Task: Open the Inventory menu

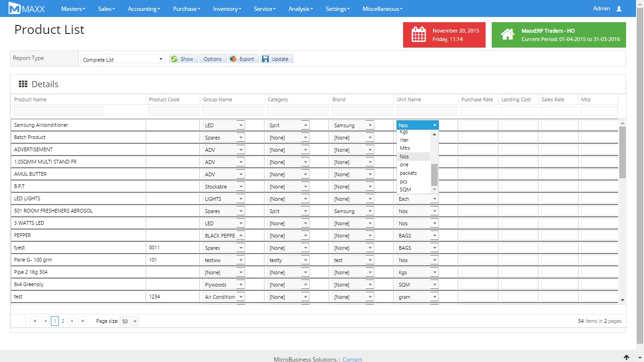Action: coord(227,8)
